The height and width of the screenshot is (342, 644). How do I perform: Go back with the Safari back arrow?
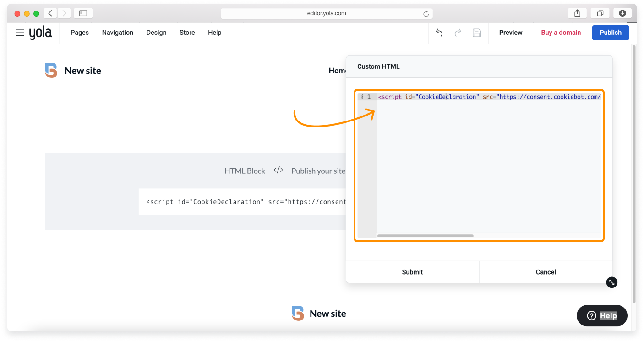[x=50, y=13]
